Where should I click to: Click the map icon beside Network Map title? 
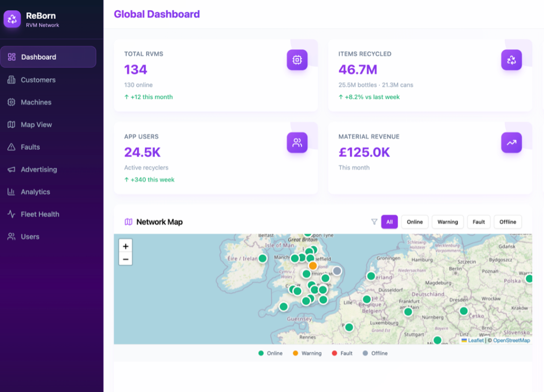point(129,221)
